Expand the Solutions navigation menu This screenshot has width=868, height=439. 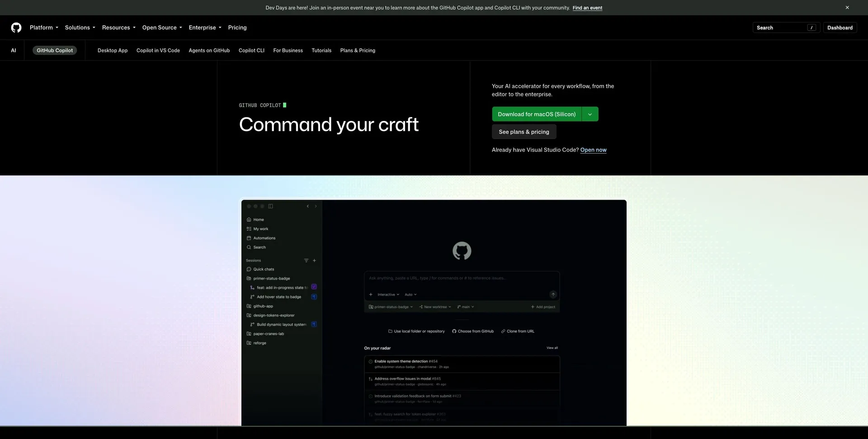pos(80,28)
